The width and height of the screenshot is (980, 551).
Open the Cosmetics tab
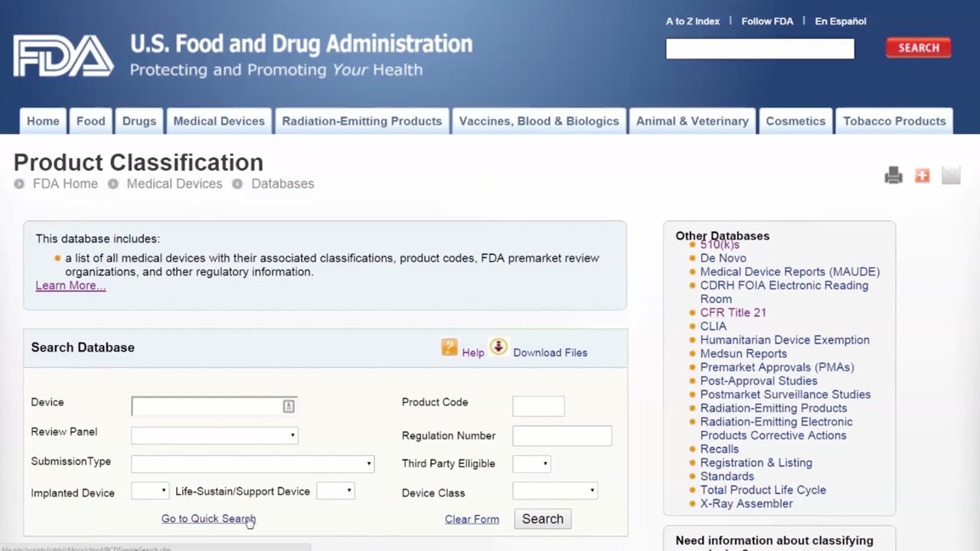[795, 121]
